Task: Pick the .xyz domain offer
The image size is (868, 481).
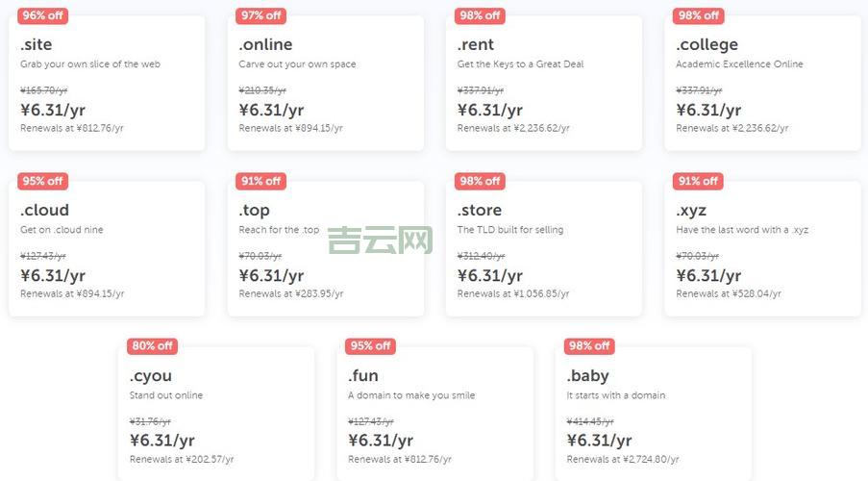Action: point(761,252)
